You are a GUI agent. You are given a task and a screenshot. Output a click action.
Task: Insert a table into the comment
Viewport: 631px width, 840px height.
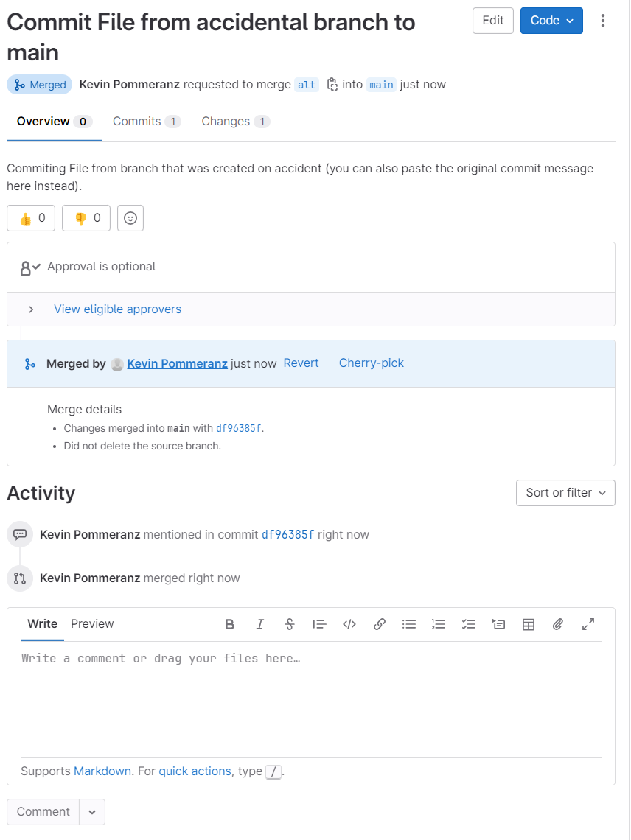pyautogui.click(x=528, y=624)
